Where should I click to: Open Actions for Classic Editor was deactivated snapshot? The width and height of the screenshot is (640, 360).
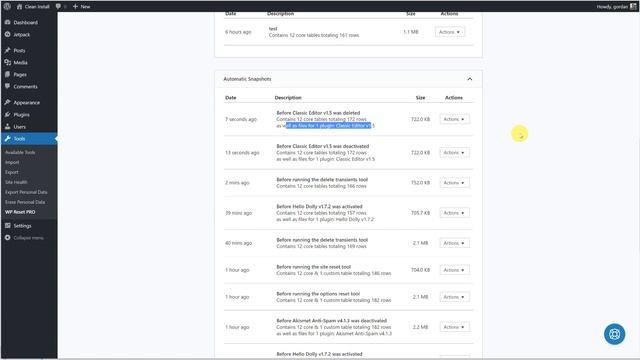tap(454, 153)
